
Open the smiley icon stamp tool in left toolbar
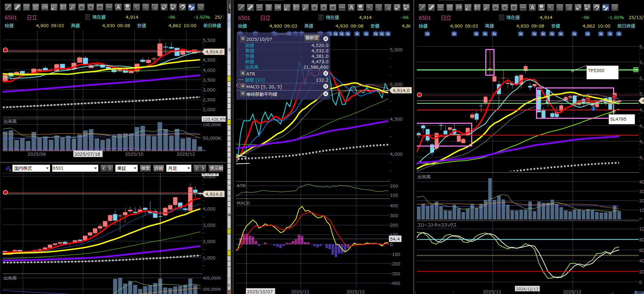click(127, 7)
